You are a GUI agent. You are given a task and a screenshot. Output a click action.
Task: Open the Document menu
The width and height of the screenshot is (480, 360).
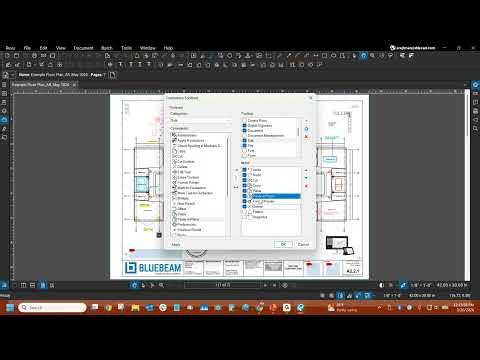tap(83, 48)
